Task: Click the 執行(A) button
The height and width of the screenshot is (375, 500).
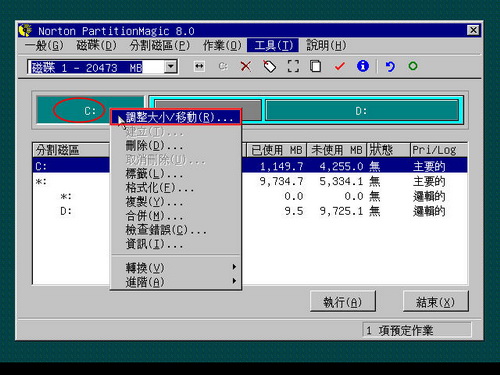Action: [343, 302]
